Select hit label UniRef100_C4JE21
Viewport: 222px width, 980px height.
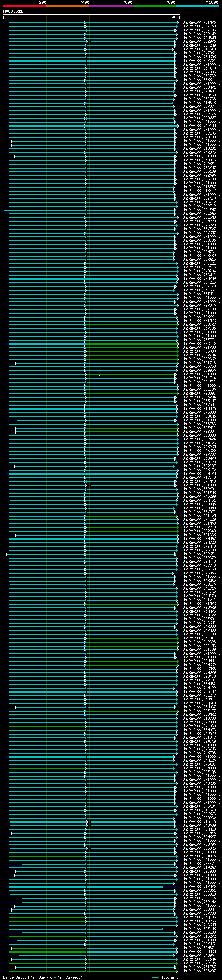tap(199, 263)
